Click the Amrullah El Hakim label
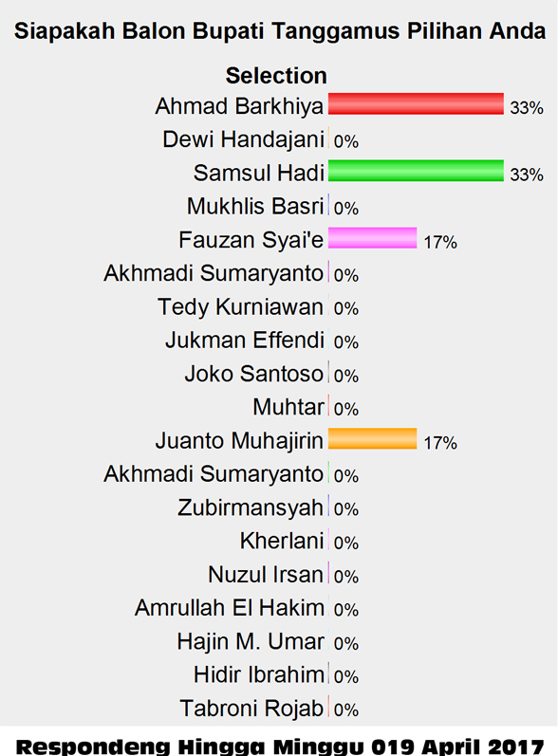 pos(229,608)
